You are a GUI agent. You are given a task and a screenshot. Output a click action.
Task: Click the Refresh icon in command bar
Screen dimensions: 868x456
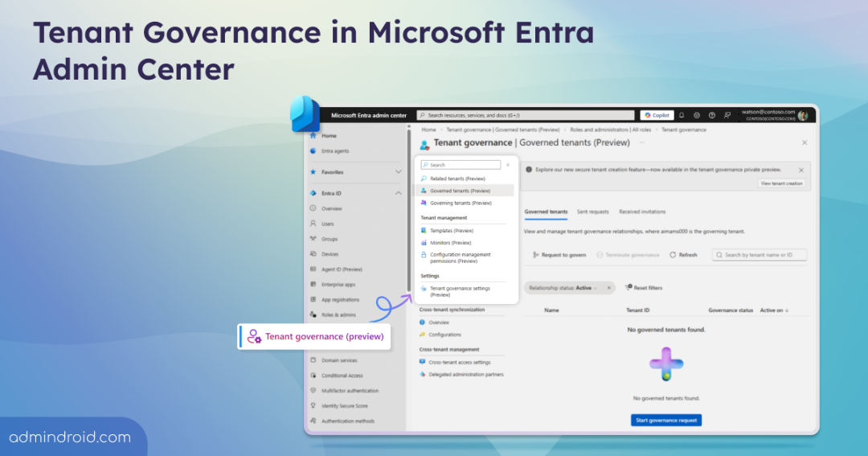pyautogui.click(x=673, y=255)
